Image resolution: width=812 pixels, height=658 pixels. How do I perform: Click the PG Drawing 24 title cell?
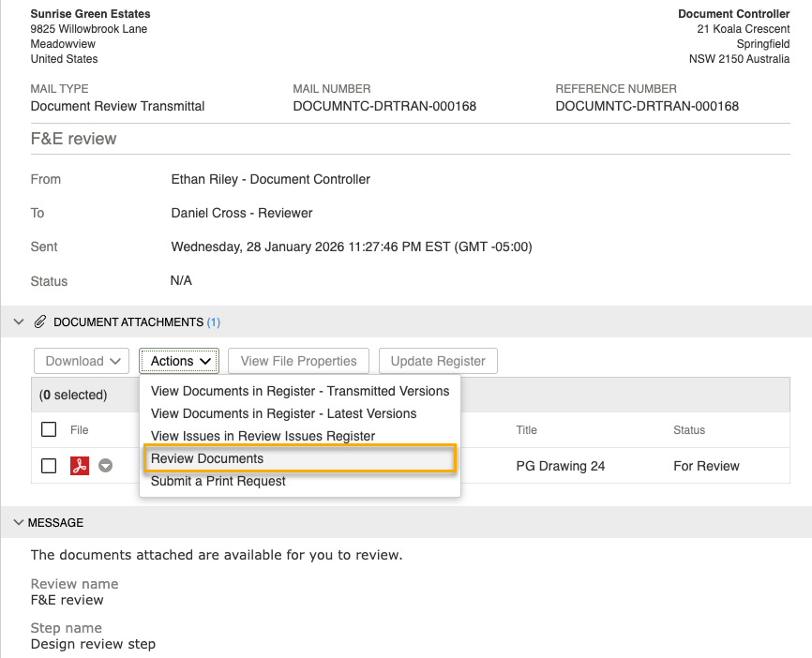pos(560,466)
